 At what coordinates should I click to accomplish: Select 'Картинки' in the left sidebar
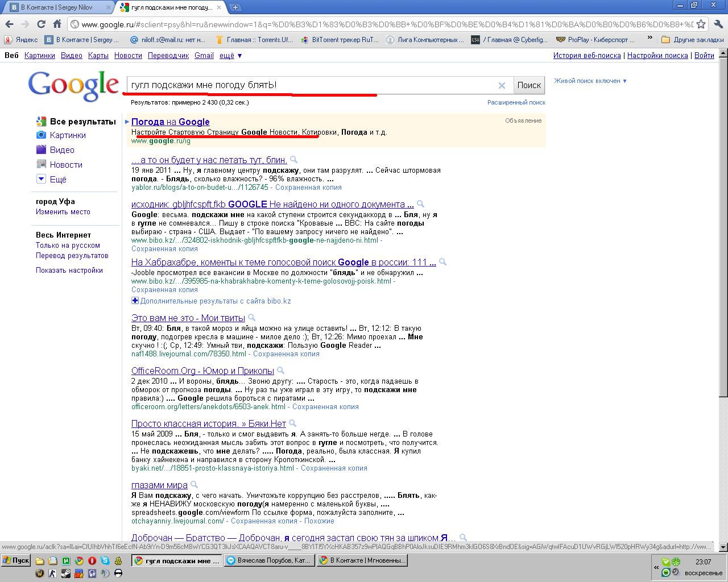(x=61, y=135)
